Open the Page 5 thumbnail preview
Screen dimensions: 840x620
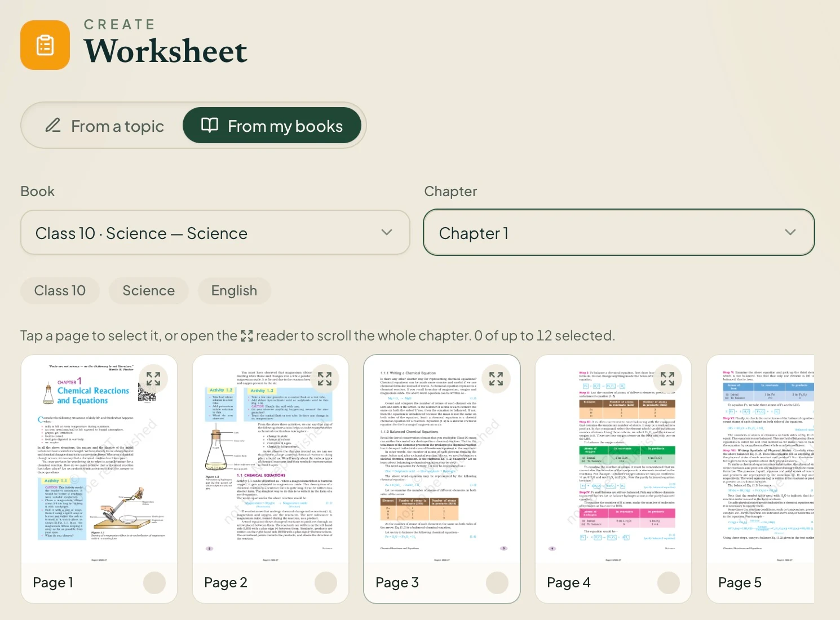(761, 458)
